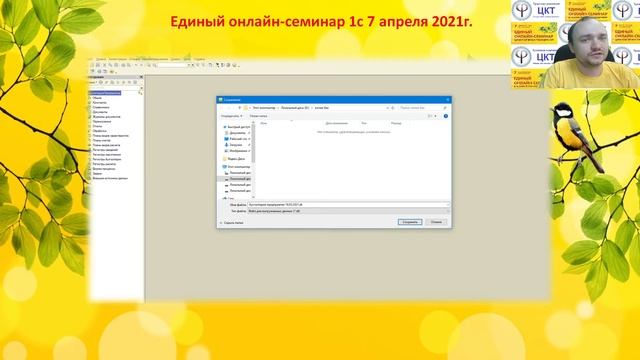The width and height of the screenshot is (640, 360).
Task: Click the highlighted configuration root node
Action: 105,93
